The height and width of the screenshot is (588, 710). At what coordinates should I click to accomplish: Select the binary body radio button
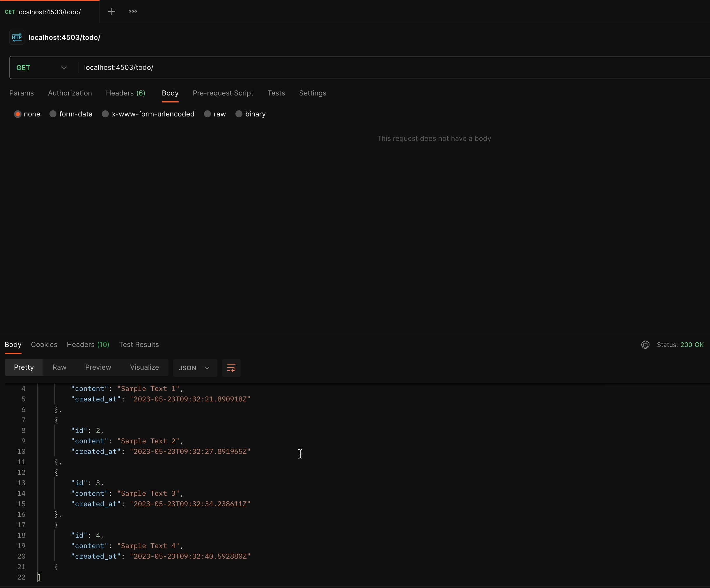click(239, 114)
